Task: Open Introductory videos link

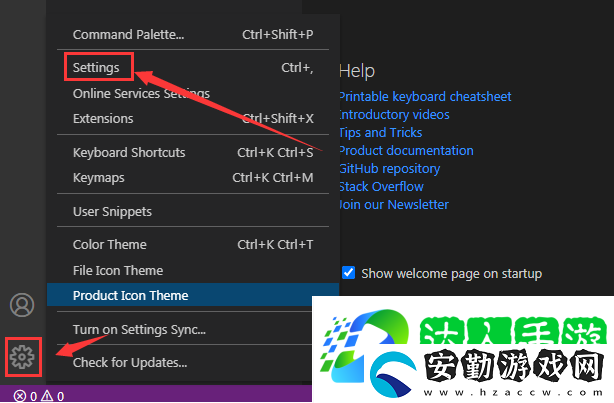Action: pos(394,114)
